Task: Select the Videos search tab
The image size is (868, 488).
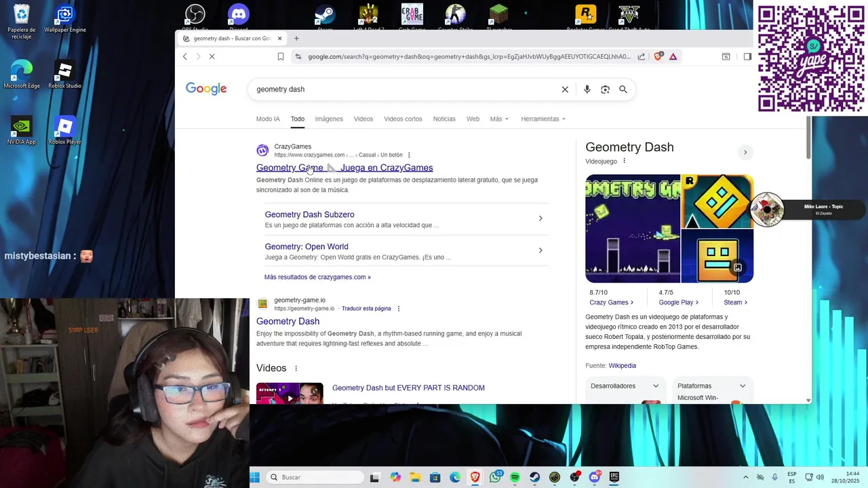Action: pyautogui.click(x=363, y=119)
